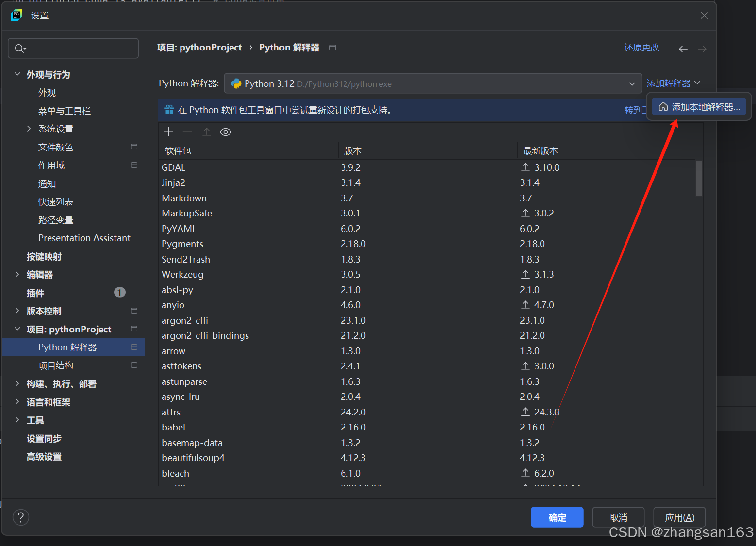The height and width of the screenshot is (546, 756).
Task: Open the Python 3.12 interpreter dropdown
Action: (632, 83)
